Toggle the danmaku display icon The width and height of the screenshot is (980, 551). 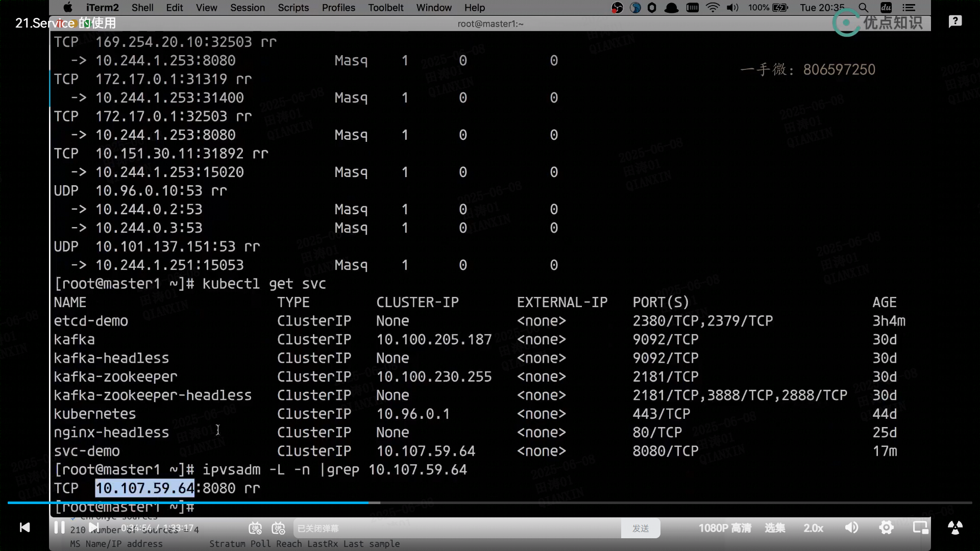click(255, 529)
